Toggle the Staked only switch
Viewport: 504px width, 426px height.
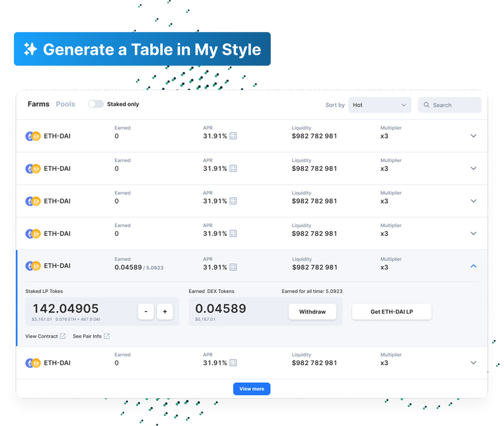pyautogui.click(x=96, y=104)
